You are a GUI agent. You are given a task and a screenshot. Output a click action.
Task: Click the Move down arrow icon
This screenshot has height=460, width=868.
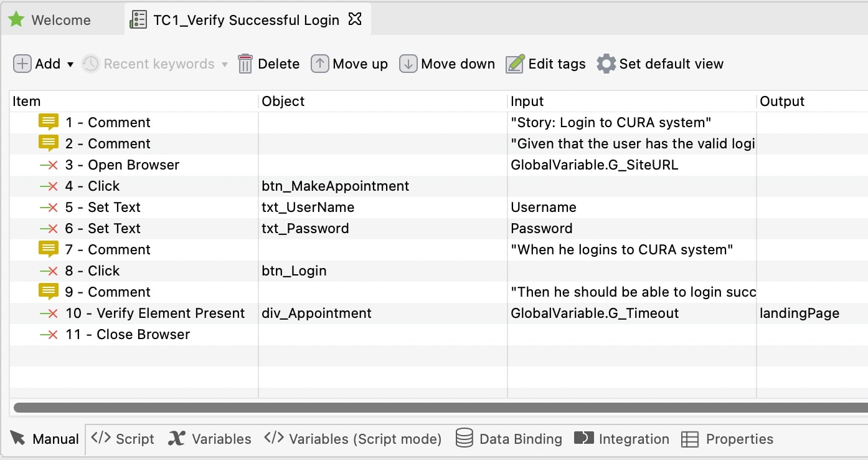pos(408,63)
